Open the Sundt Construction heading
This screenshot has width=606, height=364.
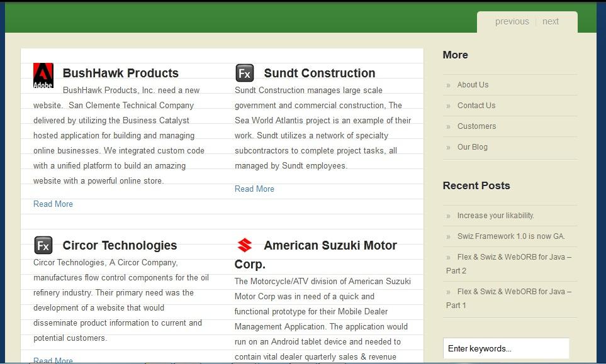point(319,73)
